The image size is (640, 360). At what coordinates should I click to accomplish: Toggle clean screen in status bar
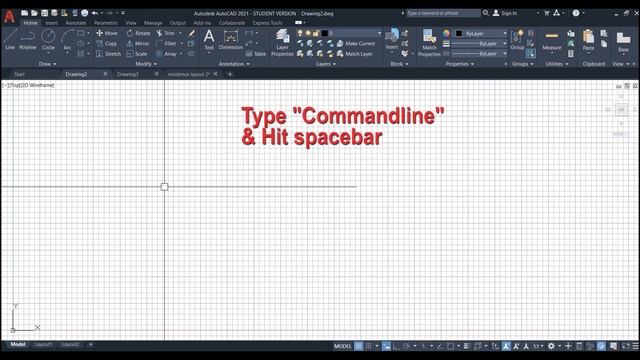[626, 346]
